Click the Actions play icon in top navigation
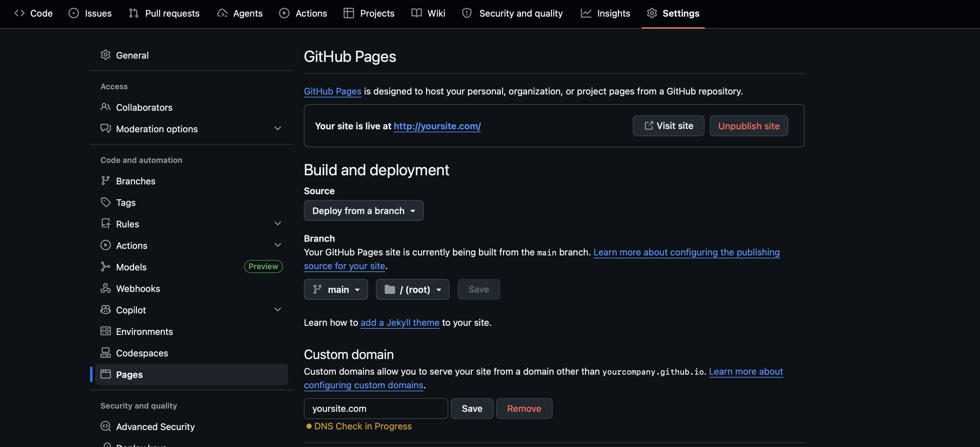 pos(284,13)
